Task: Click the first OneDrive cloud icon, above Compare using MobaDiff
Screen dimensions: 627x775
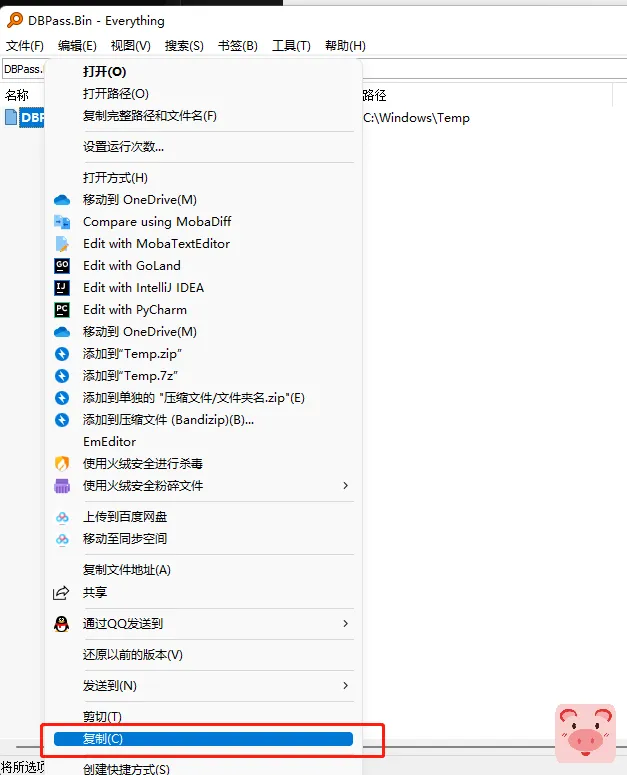Action: click(x=62, y=200)
